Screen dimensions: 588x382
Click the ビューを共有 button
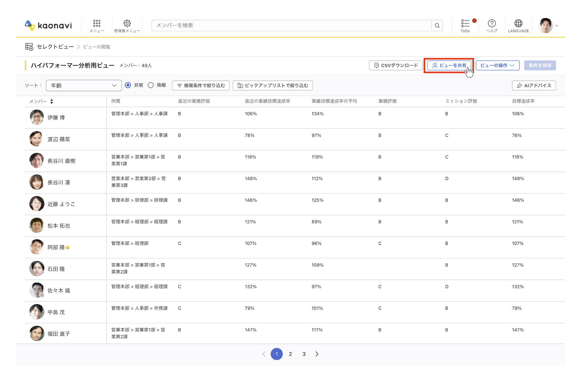tap(449, 65)
